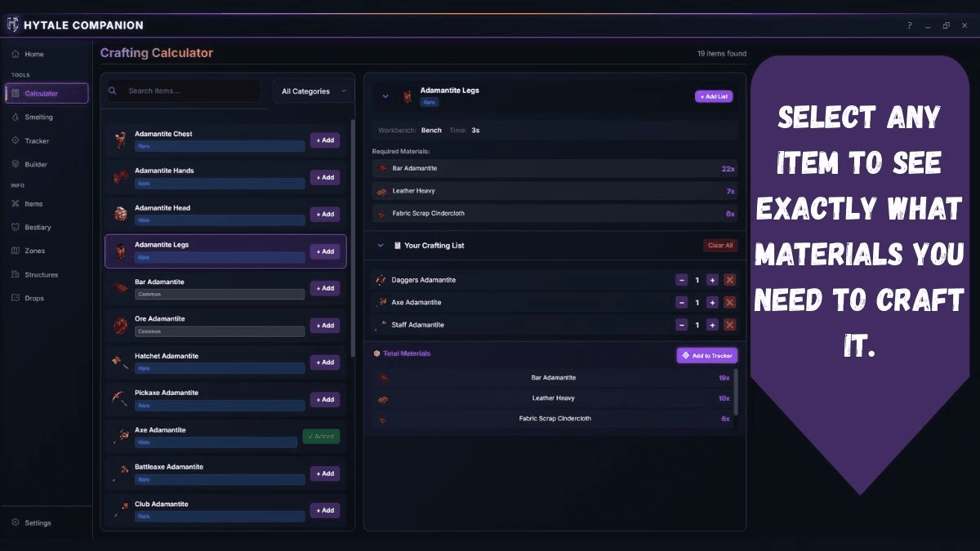Add Ore Adamantite to the list

(x=325, y=326)
